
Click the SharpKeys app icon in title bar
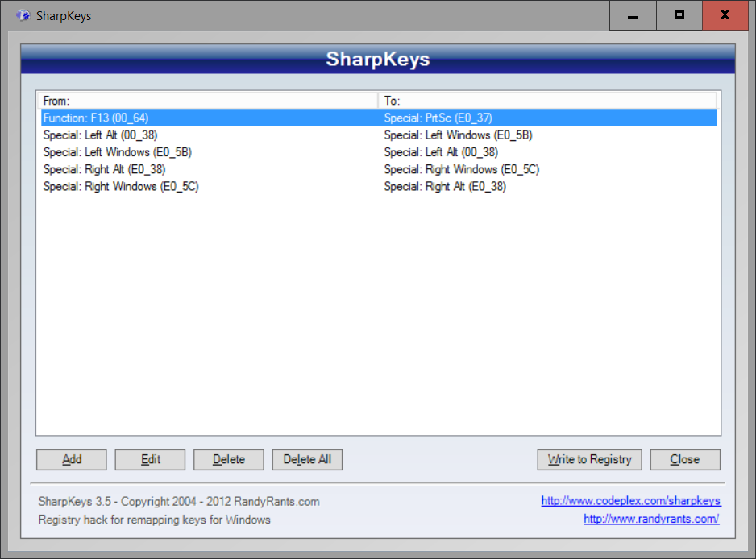point(23,15)
